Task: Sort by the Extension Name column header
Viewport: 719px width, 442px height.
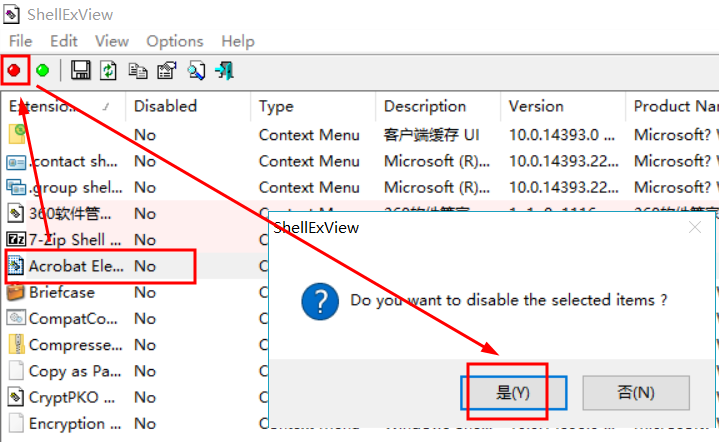Action: [x=63, y=106]
